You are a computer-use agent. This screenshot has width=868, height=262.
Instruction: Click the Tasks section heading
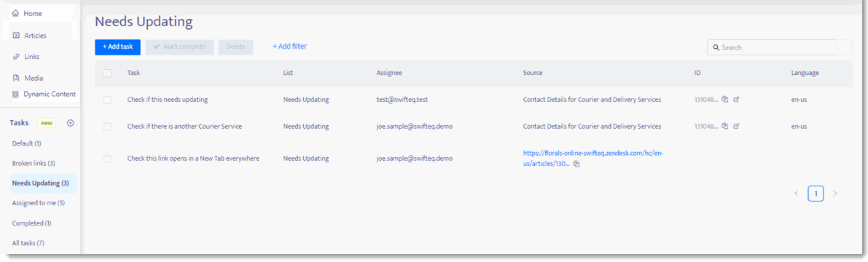coord(19,123)
